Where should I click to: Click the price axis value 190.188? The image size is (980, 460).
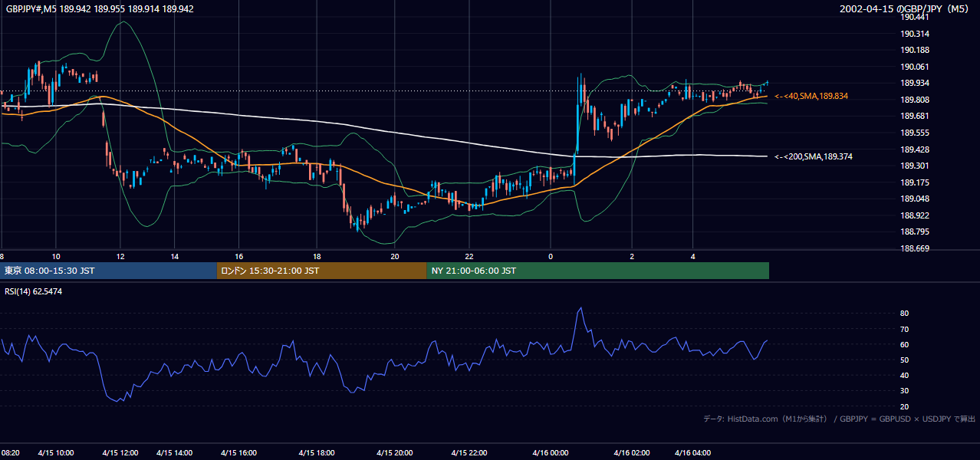[x=916, y=50]
